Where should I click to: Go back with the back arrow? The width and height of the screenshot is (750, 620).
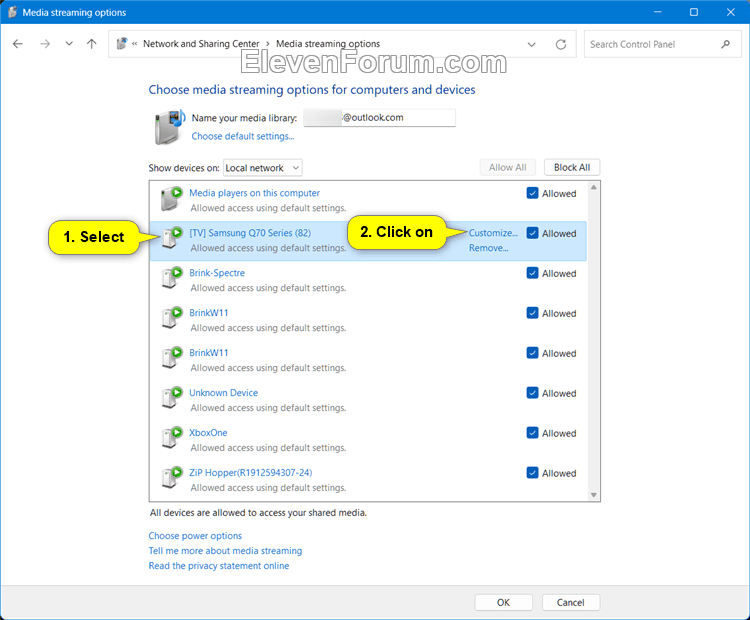pyautogui.click(x=18, y=44)
